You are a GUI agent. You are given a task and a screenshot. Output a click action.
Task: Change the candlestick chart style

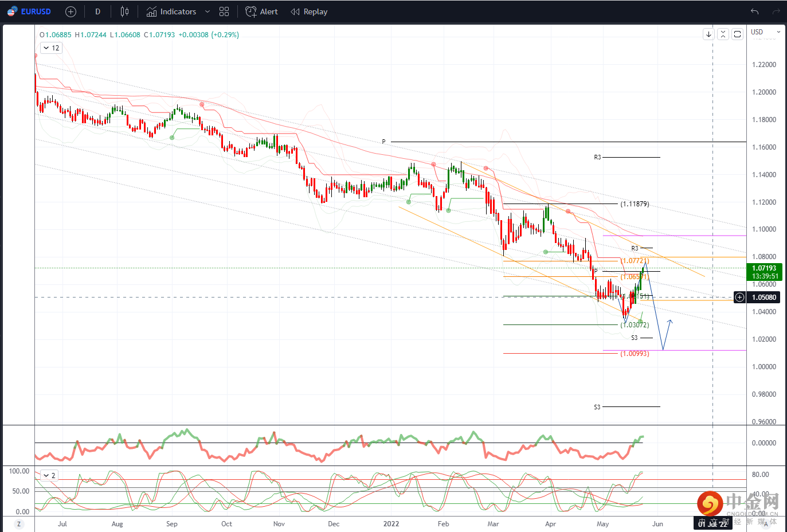tap(124, 11)
